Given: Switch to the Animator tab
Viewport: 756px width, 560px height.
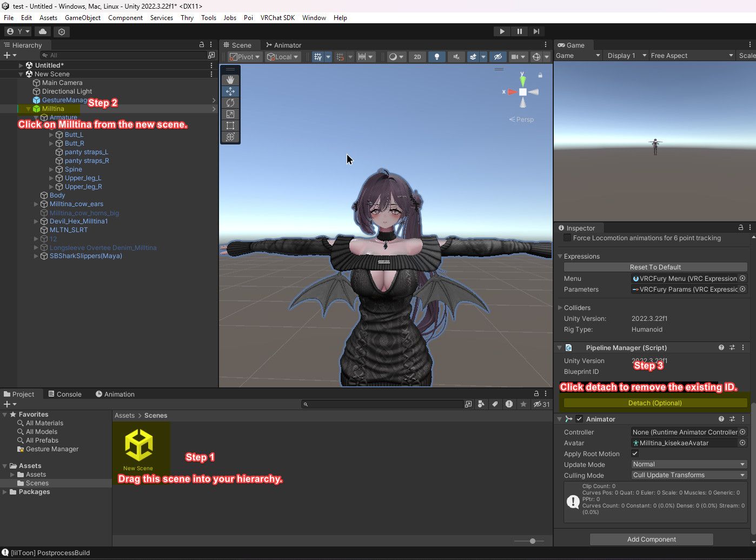Looking at the screenshot, I should point(283,45).
